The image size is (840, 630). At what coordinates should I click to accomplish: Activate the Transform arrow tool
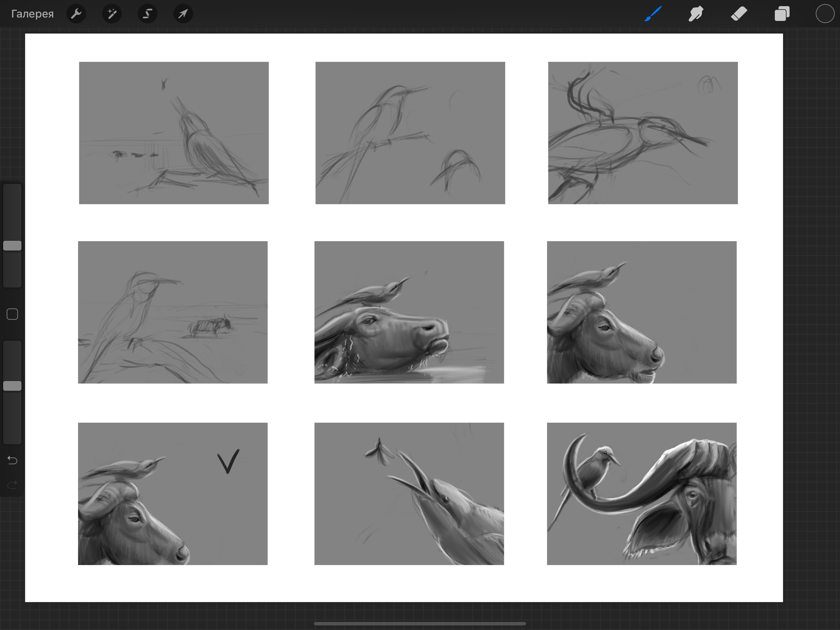click(x=183, y=14)
